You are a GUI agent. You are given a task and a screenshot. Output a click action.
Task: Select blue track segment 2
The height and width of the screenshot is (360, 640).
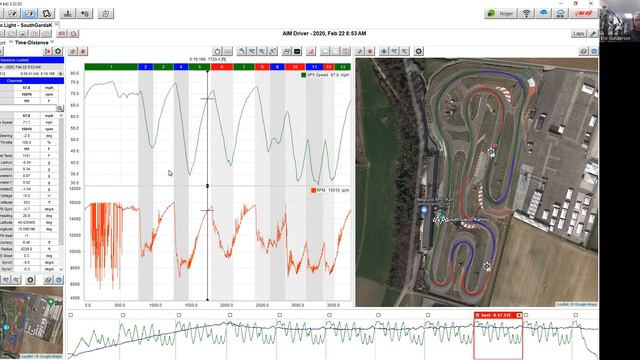pyautogui.click(x=146, y=67)
